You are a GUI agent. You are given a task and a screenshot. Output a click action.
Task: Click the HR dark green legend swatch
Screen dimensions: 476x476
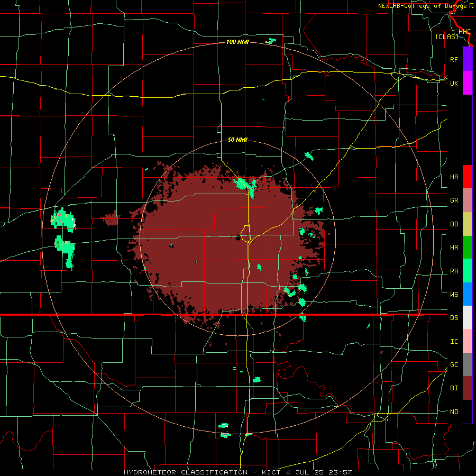(x=467, y=248)
